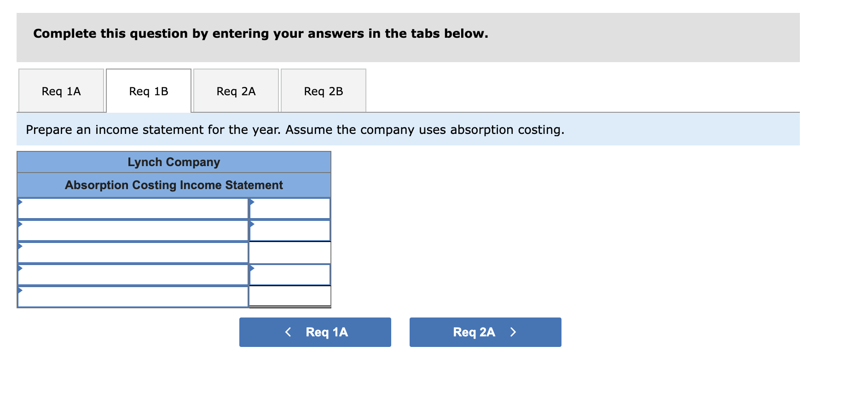Switch to the Req 2A tab
The image size is (868, 404).
point(236,90)
